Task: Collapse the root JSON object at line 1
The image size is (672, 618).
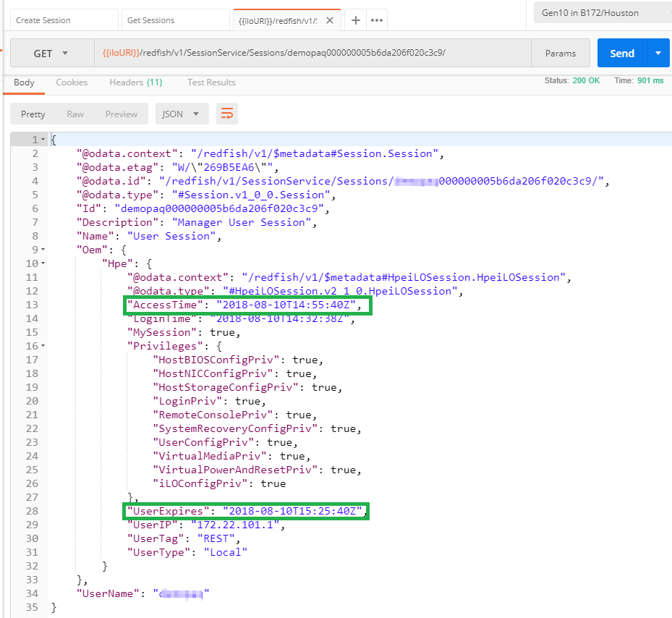Action: (43, 140)
